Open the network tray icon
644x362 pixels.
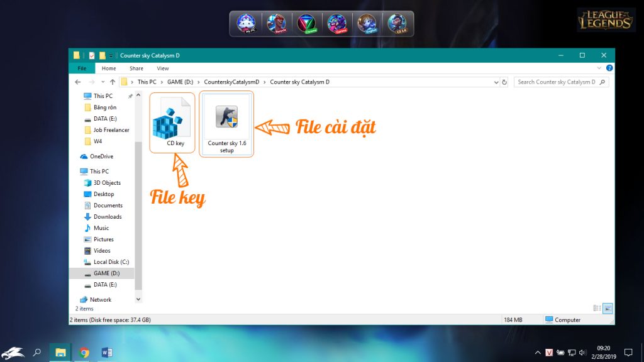click(572, 352)
